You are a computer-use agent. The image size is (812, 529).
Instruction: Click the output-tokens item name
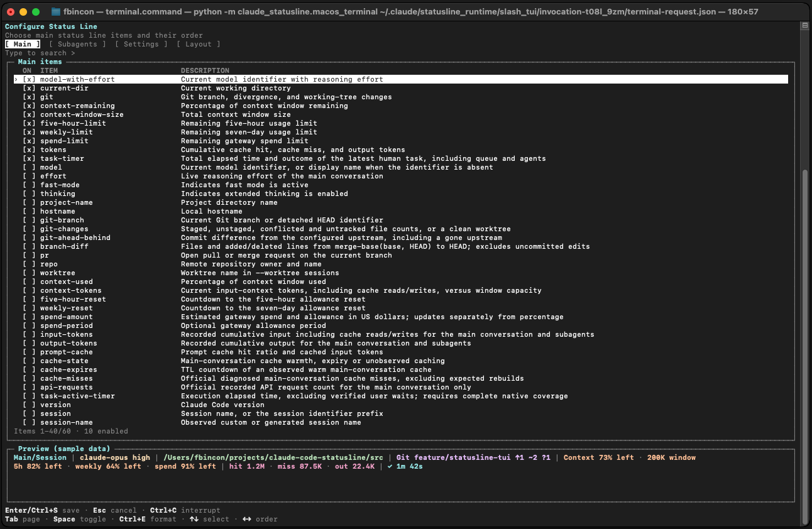(69, 344)
